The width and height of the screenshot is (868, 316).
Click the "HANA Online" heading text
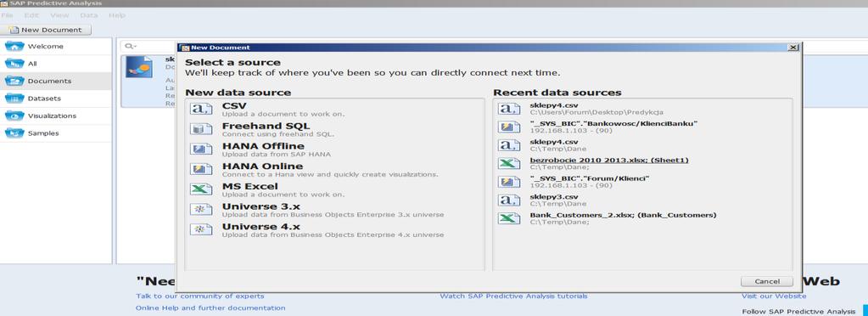tap(262, 166)
